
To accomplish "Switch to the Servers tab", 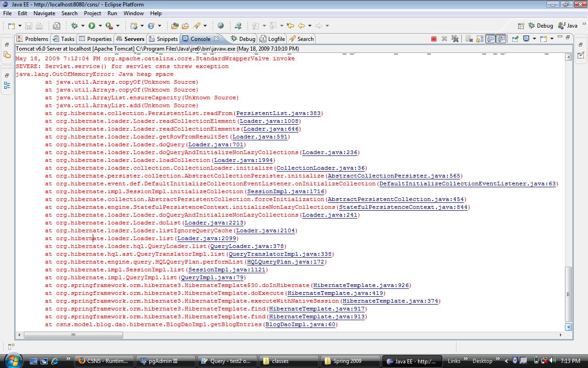I will point(130,39).
